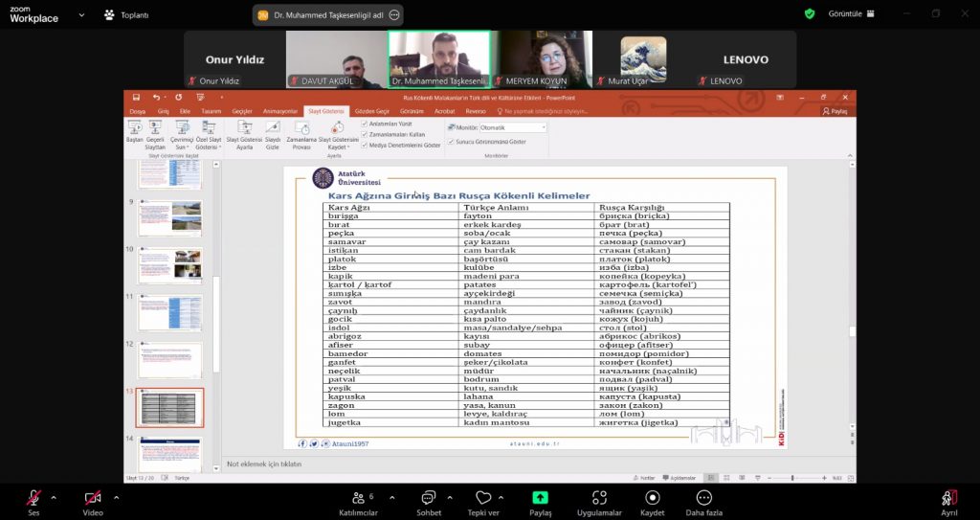The width and height of the screenshot is (980, 520).
Task: Start slideshow from current slide (Geçerli Slayttan)
Action: pyautogui.click(x=155, y=134)
